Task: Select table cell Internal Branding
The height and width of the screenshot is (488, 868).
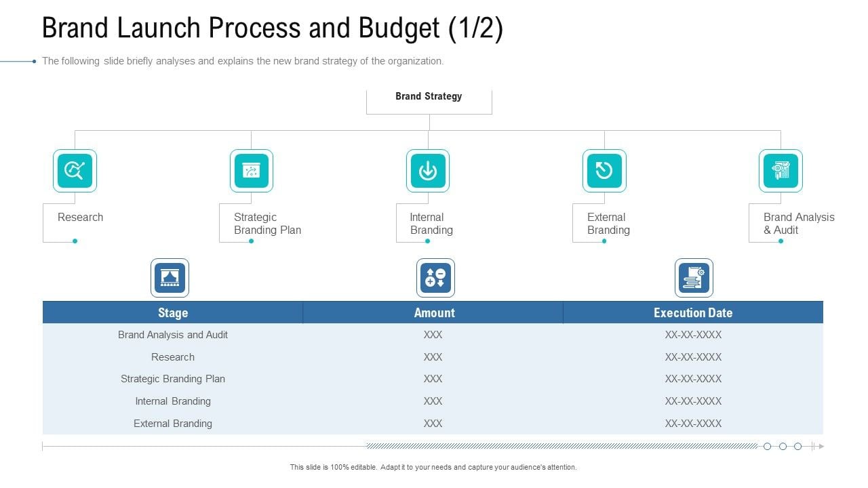Action: (173, 401)
